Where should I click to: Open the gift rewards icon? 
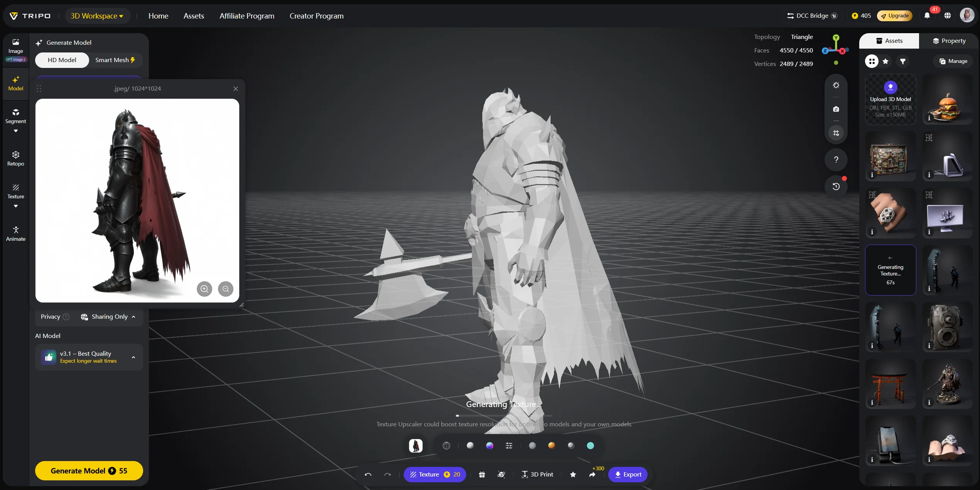(x=482, y=475)
